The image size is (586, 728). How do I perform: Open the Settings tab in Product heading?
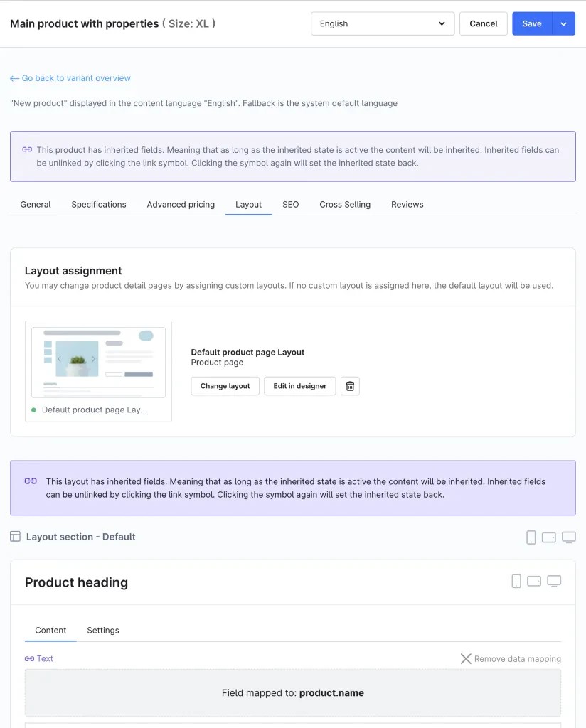click(103, 631)
